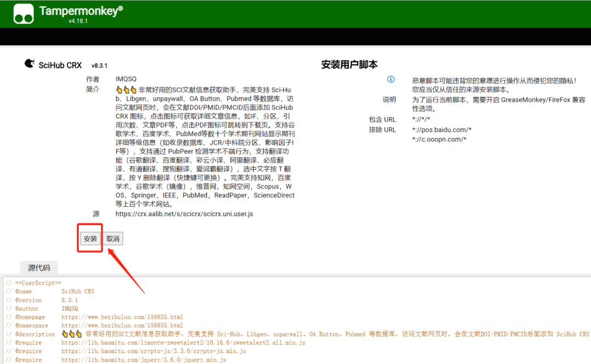This screenshot has width=591, height=364.
Task: Click the @require jquery.min.js line
Action: 115,360
